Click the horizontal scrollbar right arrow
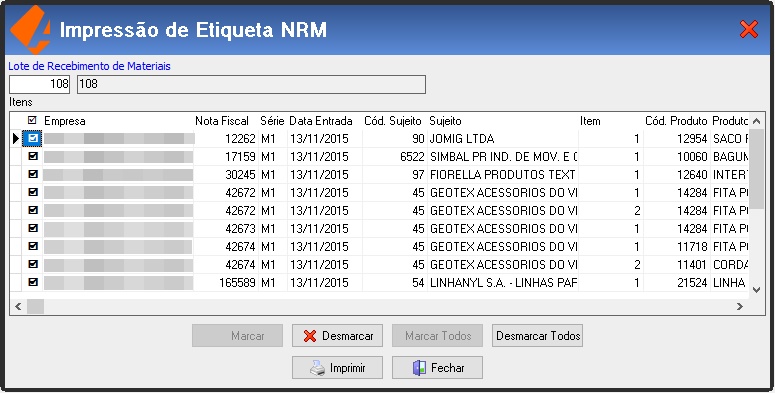This screenshot has width=775, height=393. tap(740, 306)
